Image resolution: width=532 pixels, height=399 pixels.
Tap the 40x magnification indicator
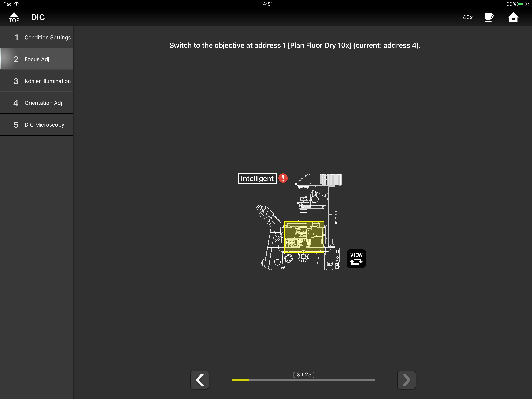(468, 17)
